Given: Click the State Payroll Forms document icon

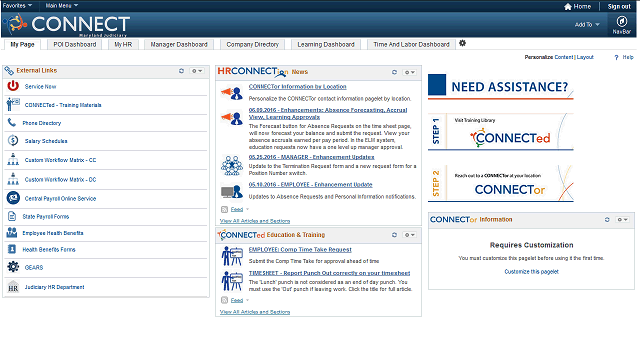Looking at the screenshot, I should [x=12, y=216].
